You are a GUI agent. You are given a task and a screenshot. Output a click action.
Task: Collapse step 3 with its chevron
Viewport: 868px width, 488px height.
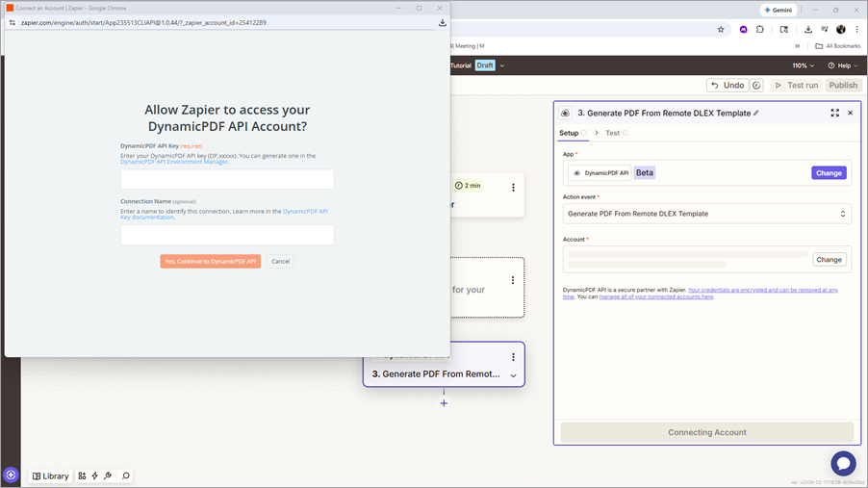pyautogui.click(x=513, y=375)
